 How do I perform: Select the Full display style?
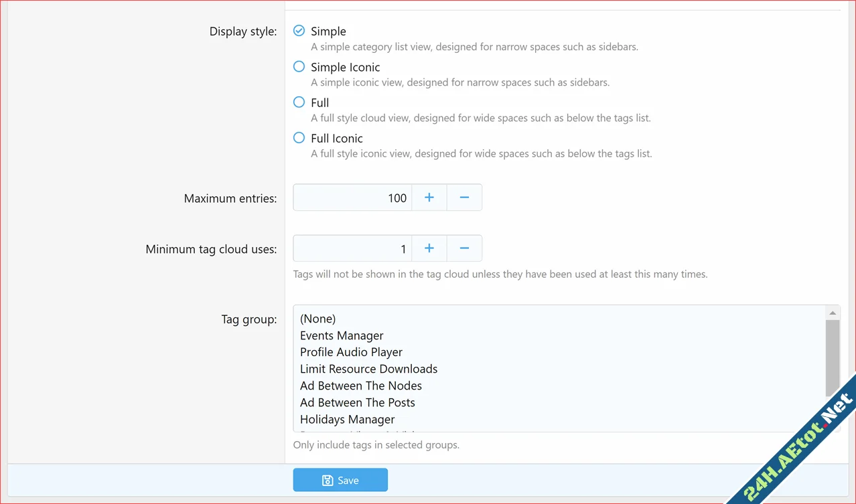(299, 102)
